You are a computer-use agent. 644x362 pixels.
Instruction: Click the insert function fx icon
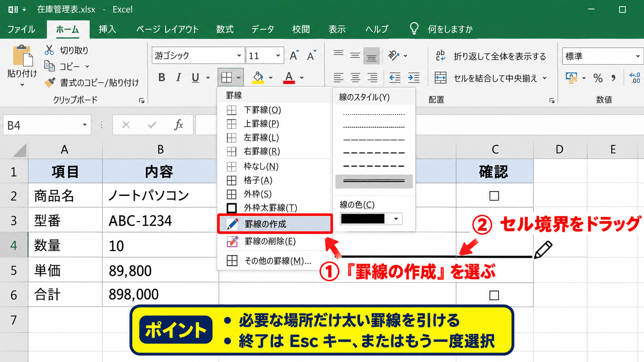point(178,125)
